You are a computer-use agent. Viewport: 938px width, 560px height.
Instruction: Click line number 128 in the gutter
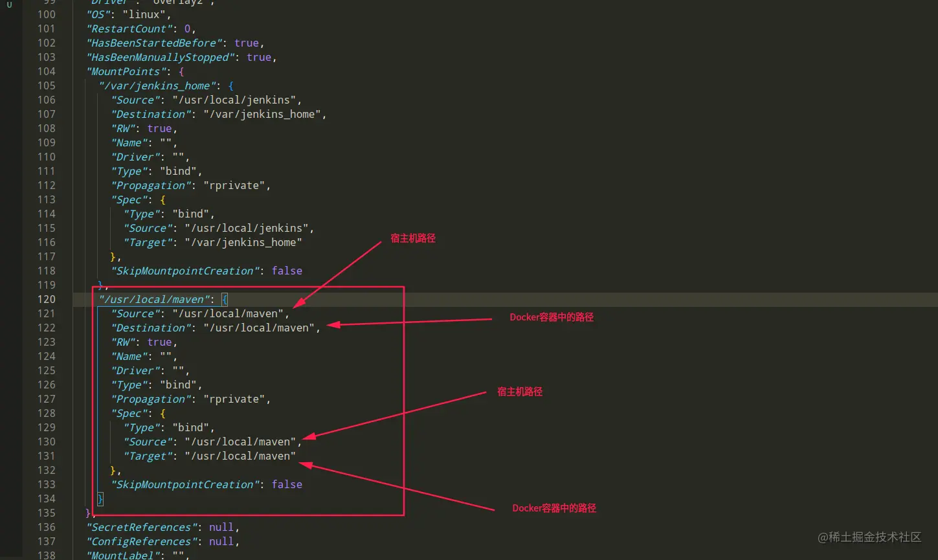click(47, 413)
